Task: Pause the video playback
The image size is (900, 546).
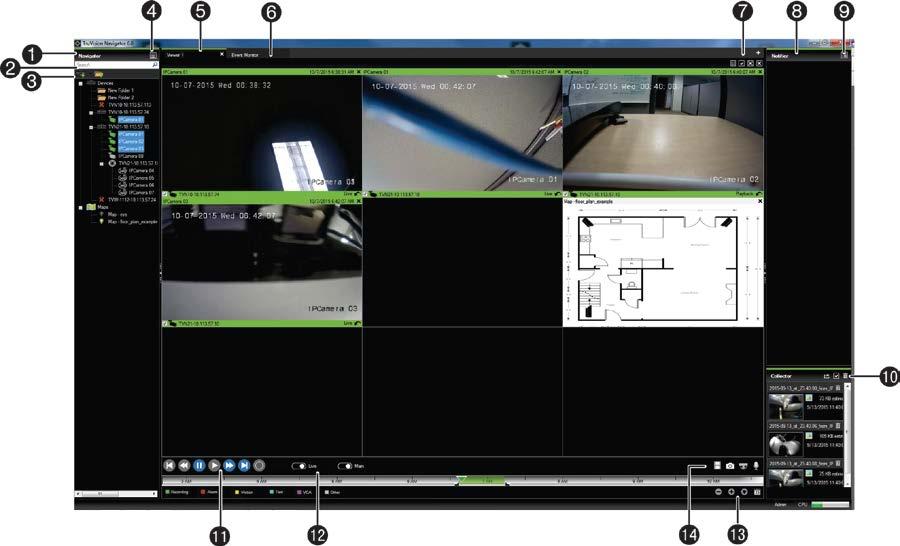Action: tap(199, 466)
